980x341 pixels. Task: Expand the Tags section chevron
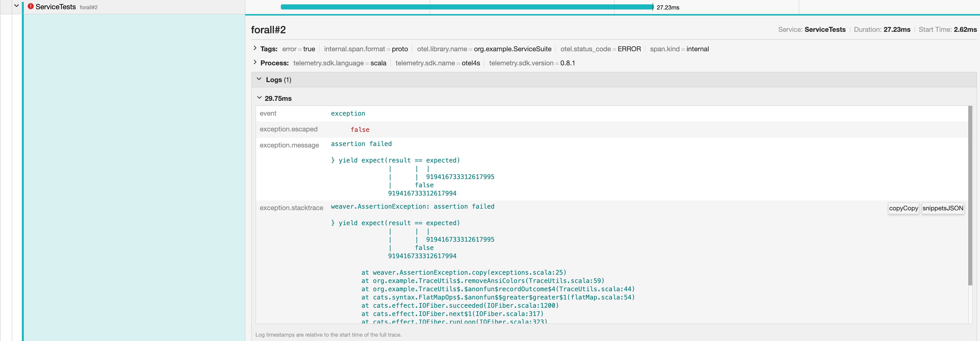tap(255, 48)
